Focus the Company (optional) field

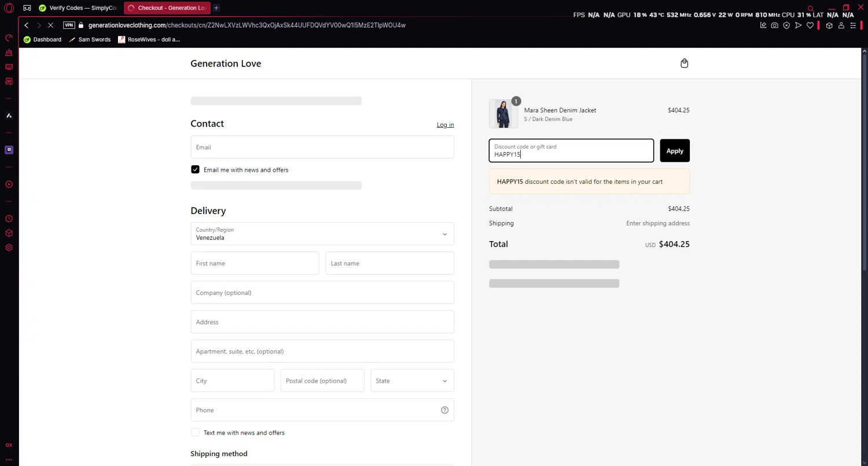[x=322, y=293]
